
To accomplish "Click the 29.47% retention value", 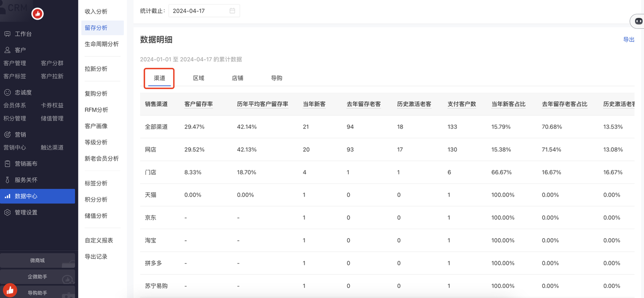I will (x=195, y=127).
